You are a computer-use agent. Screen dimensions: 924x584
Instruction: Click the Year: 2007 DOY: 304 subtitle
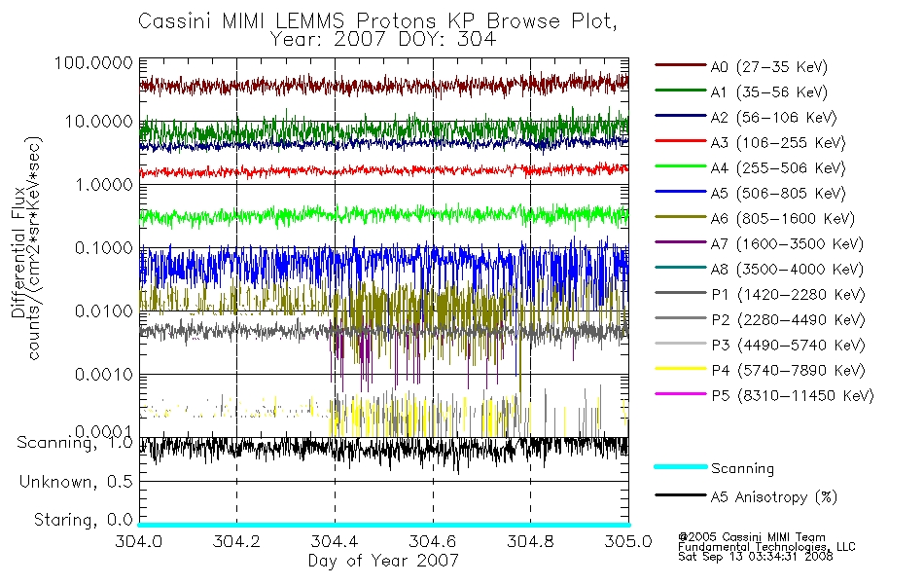click(383, 40)
